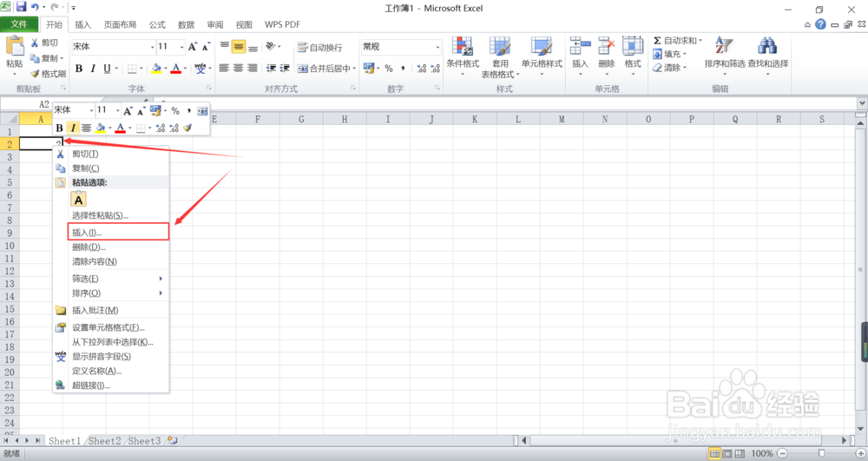Viewport: 868px width, 461px height.
Task: Click the Format Painter (格式刷) button
Action: (48, 74)
